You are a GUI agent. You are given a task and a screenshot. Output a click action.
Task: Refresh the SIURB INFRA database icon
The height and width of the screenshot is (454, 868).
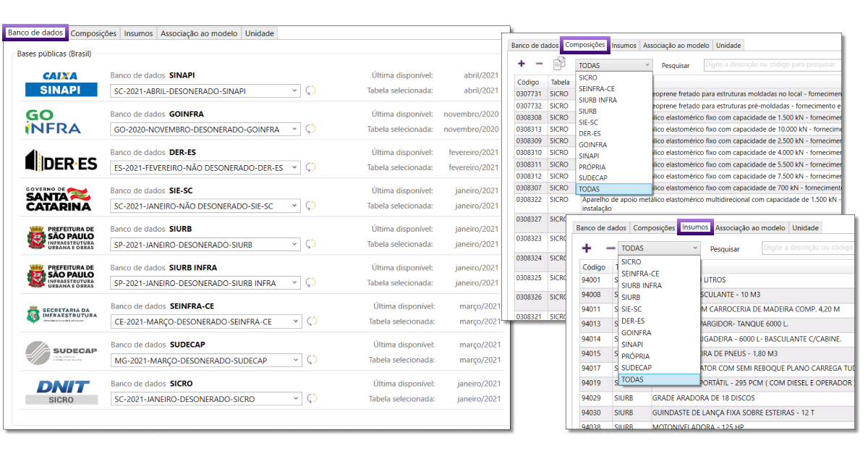pos(310,283)
